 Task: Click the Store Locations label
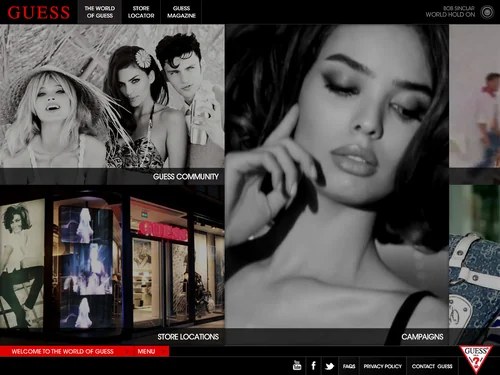coord(188,337)
